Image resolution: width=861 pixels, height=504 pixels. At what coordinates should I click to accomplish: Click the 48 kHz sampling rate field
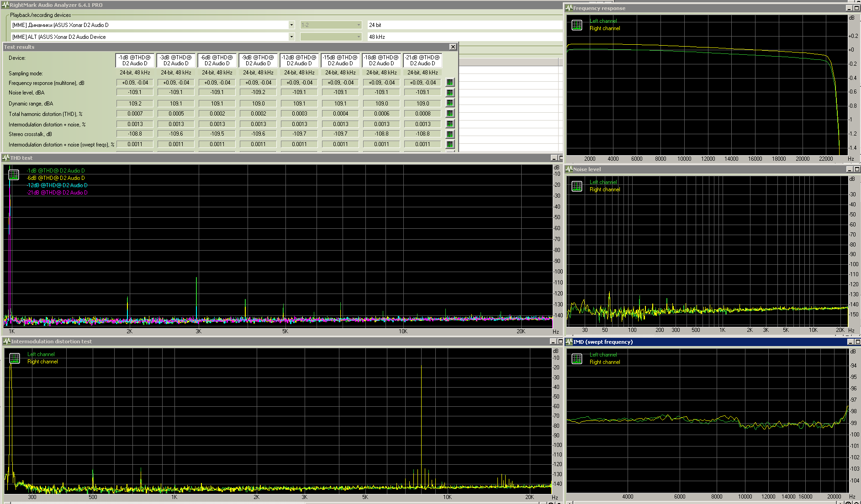(465, 37)
